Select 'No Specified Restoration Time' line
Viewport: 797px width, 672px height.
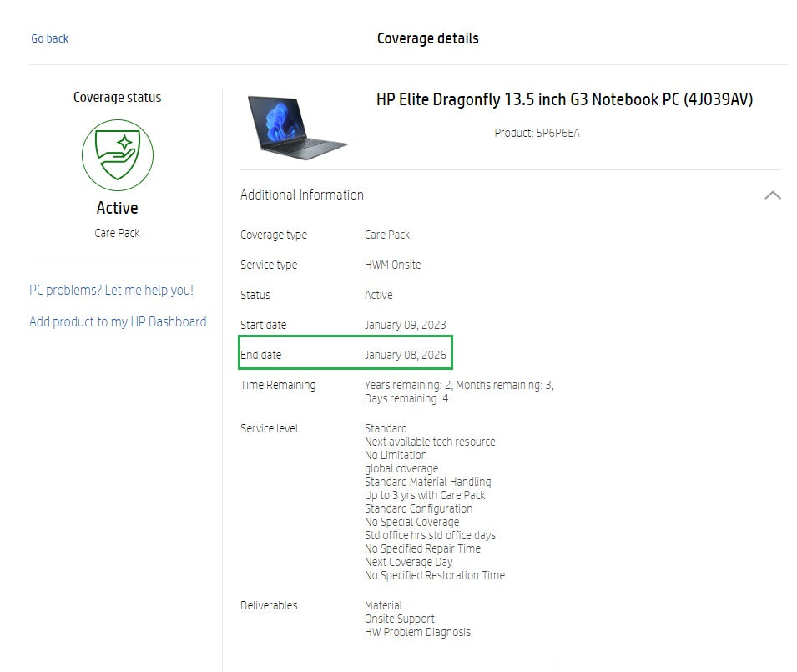[x=435, y=575]
